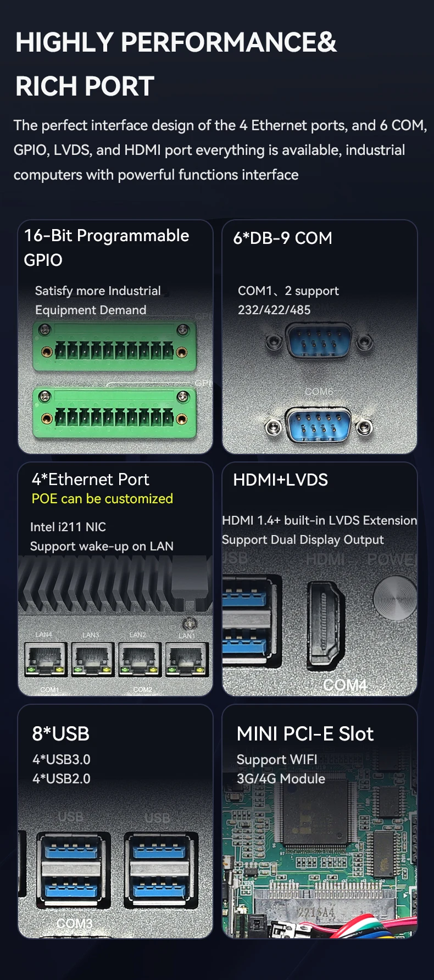Image resolution: width=434 pixels, height=980 pixels.
Task: Click the "HIGHLY PERFORMANCE&" main headline
Action: (x=176, y=42)
